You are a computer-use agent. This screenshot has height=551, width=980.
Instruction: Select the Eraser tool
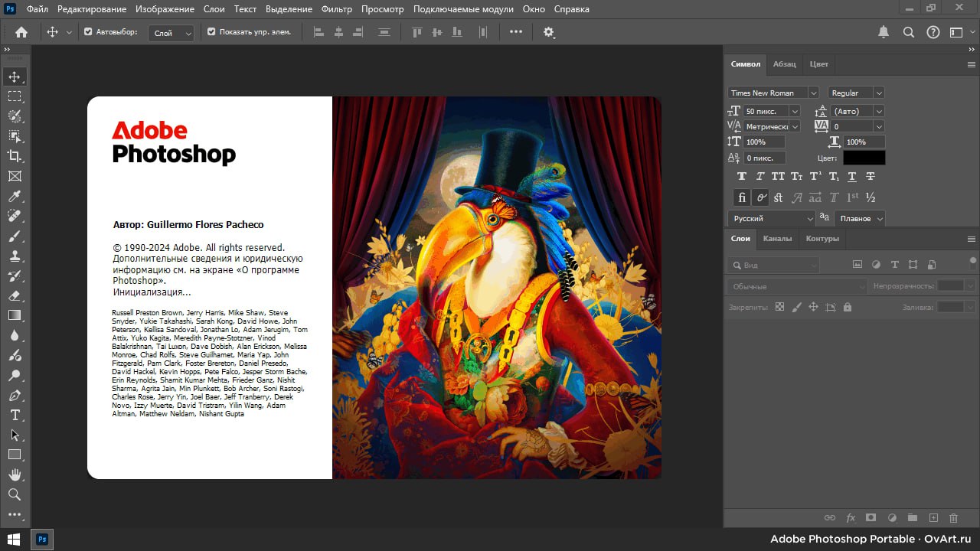click(x=15, y=295)
